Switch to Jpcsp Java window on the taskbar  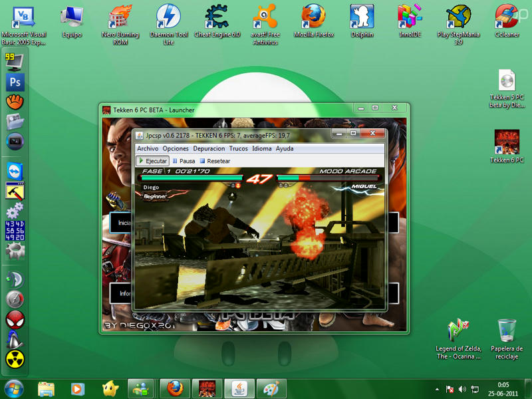pos(239,389)
